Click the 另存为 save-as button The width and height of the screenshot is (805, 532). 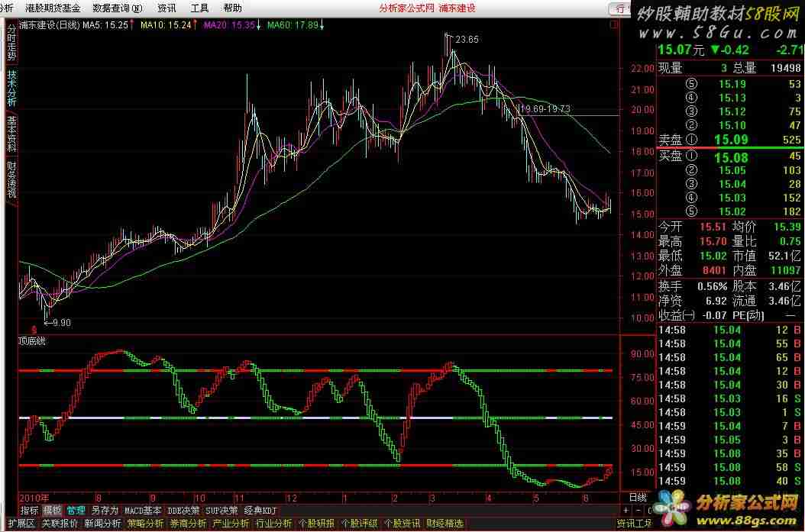pos(105,511)
